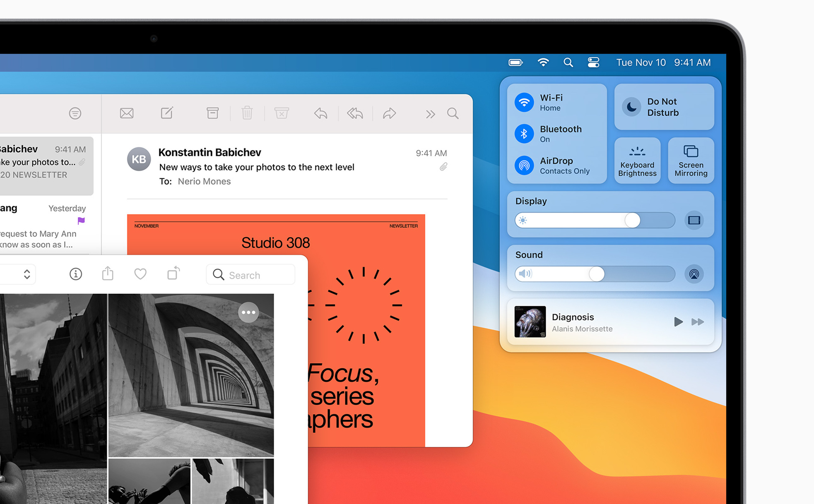Image resolution: width=814 pixels, height=504 pixels.
Task: Open the Mail search magnifier
Action: (x=453, y=113)
